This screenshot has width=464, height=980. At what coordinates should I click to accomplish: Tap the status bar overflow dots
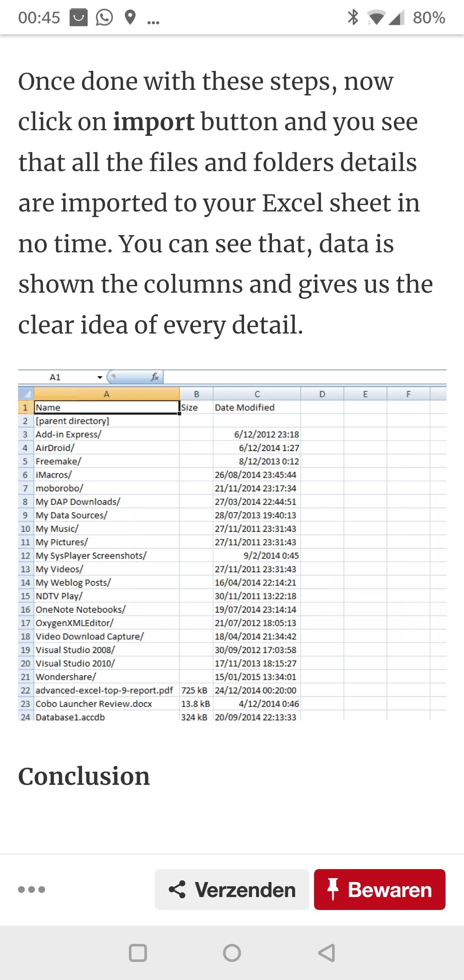click(x=153, y=22)
